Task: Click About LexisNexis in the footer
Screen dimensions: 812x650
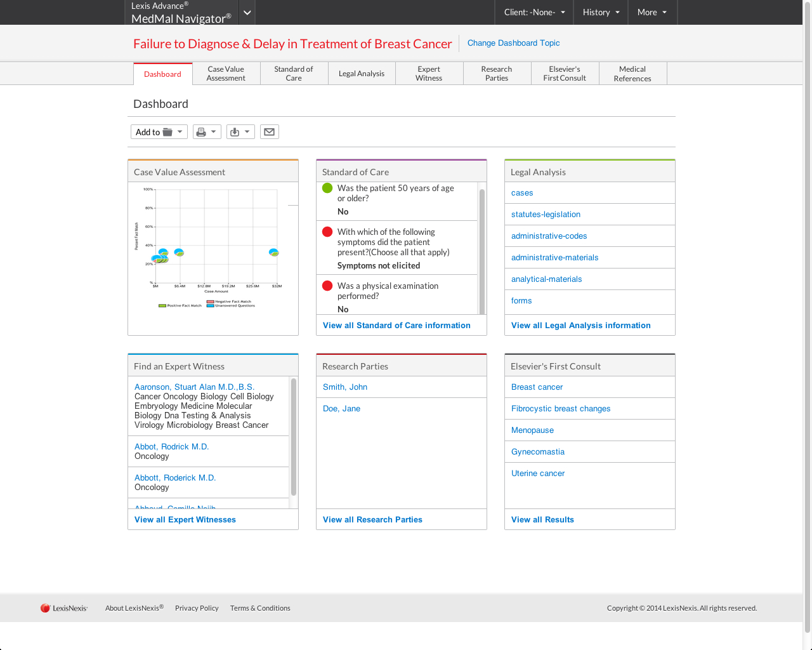Action: click(x=134, y=608)
